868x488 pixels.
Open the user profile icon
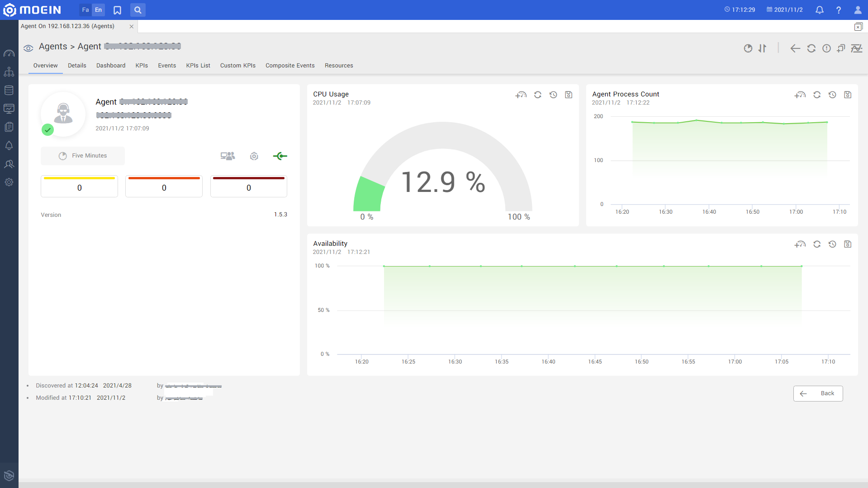pos(857,10)
